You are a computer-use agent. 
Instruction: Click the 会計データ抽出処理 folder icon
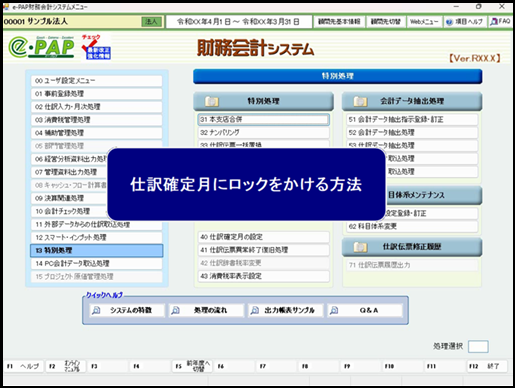[x=360, y=101]
